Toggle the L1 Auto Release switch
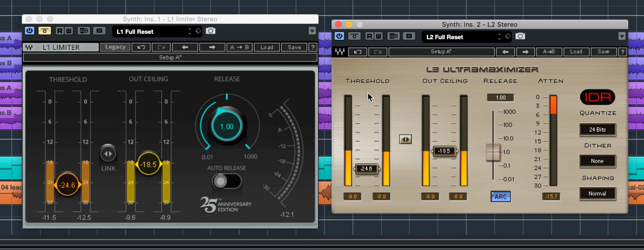 (226, 181)
